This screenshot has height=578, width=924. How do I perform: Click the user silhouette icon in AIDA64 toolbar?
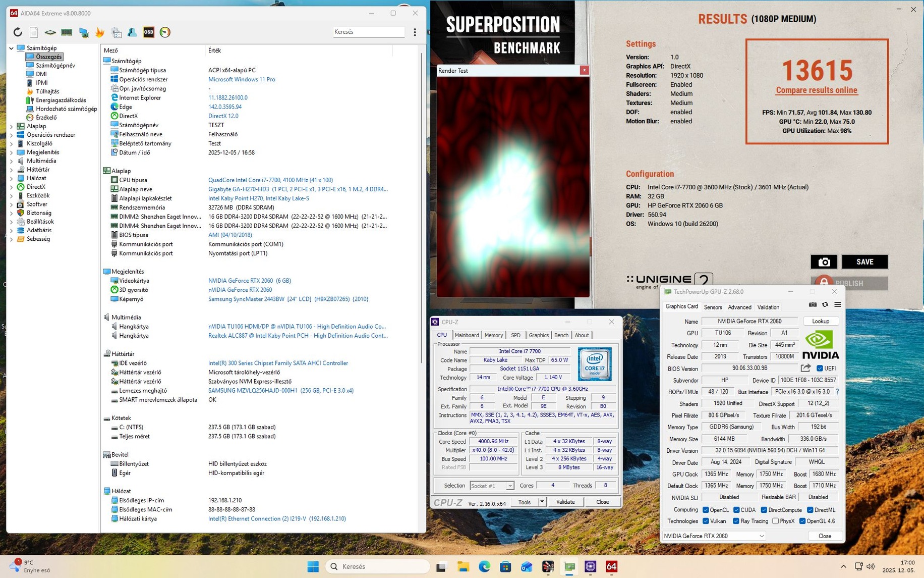point(132,32)
